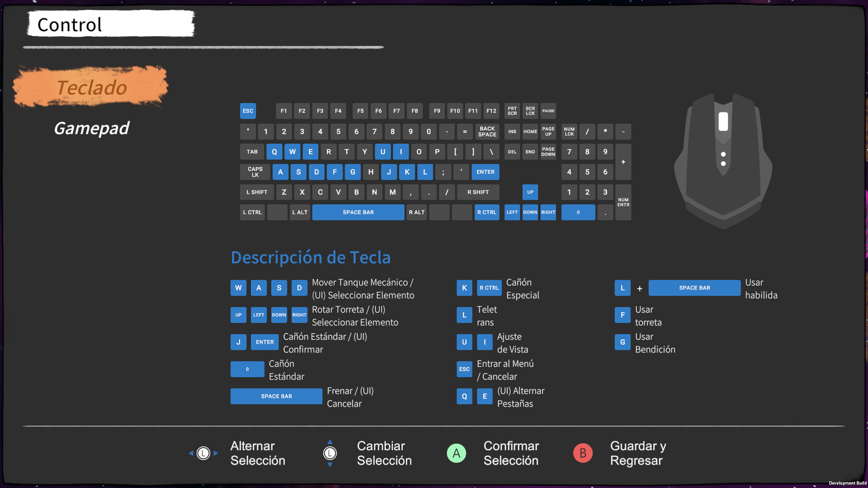Click the BACK SPACE key on keyboard
Screen dimensions: 868x488
click(487, 131)
